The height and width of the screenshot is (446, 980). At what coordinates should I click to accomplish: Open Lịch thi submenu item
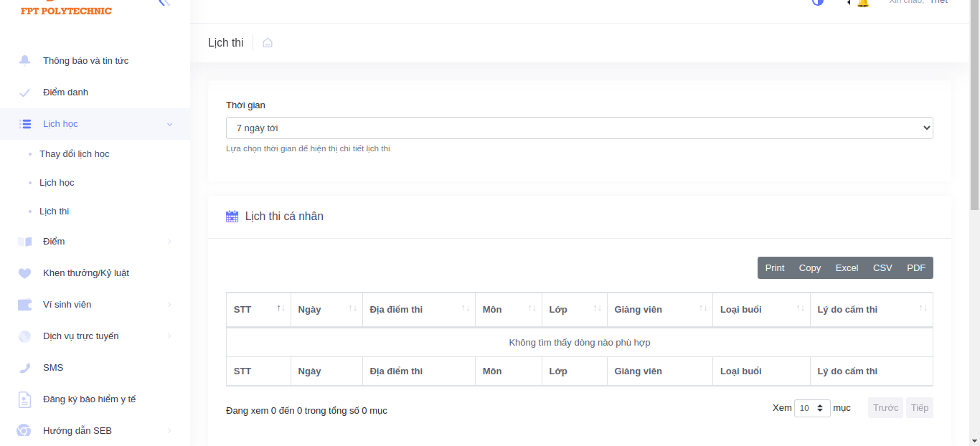click(x=55, y=212)
